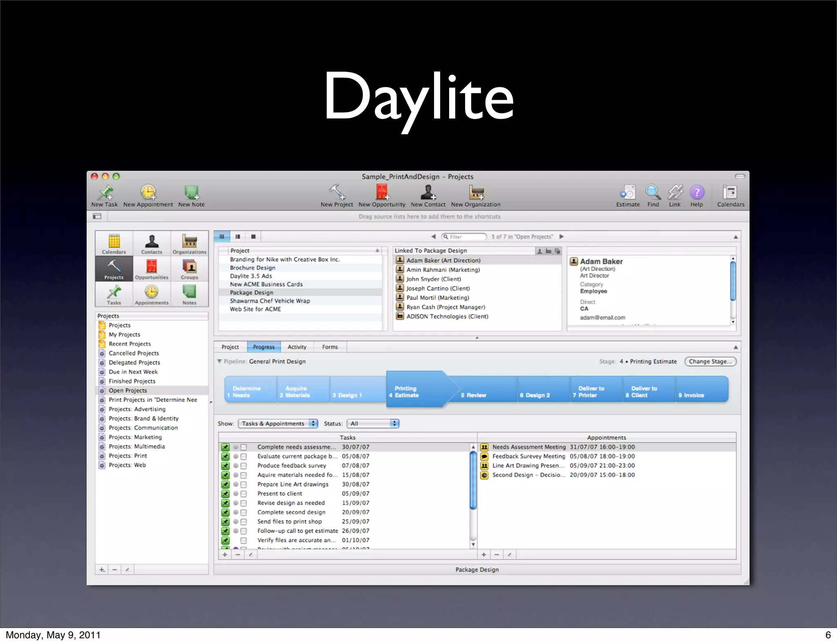Open Notes in the sidebar icon grid

point(189,294)
